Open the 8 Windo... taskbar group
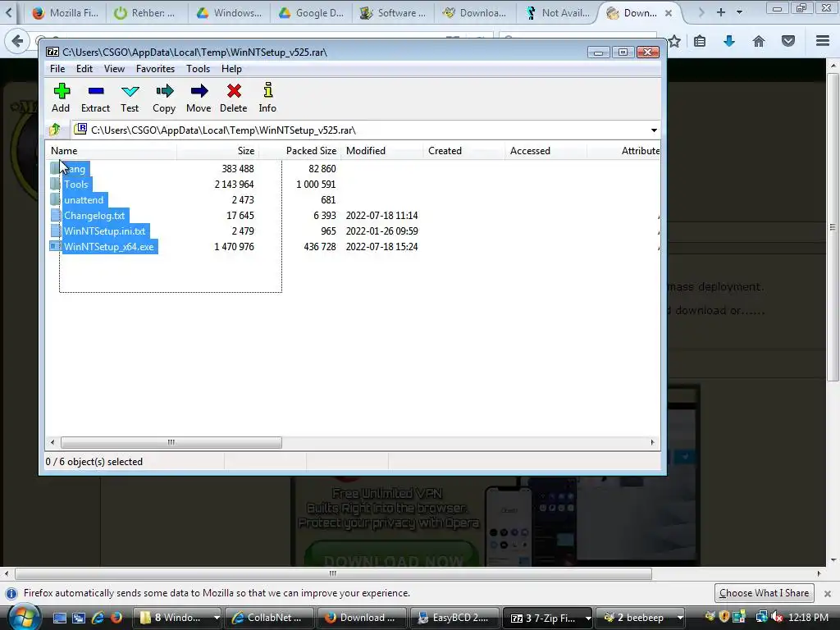The image size is (840, 630). pyautogui.click(x=179, y=618)
